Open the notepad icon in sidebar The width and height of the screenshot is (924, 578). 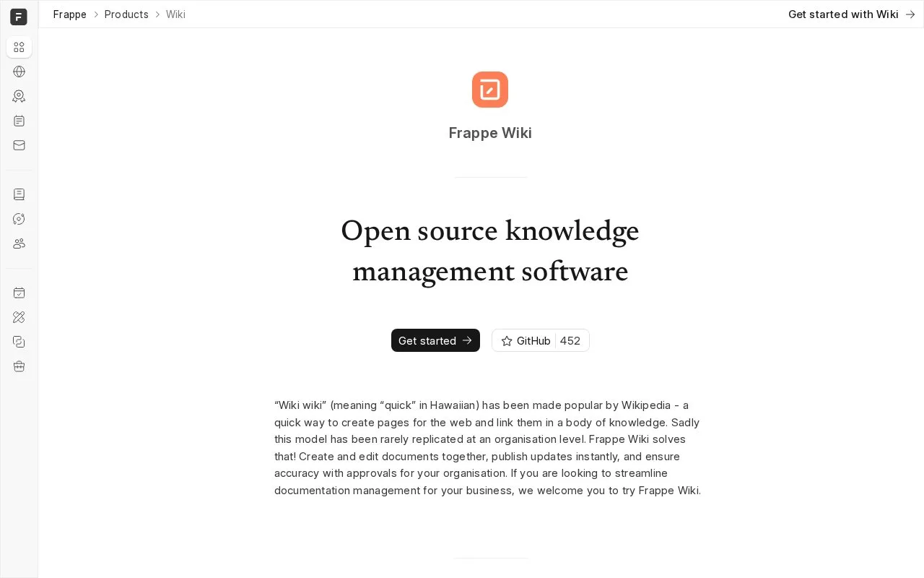(19, 121)
